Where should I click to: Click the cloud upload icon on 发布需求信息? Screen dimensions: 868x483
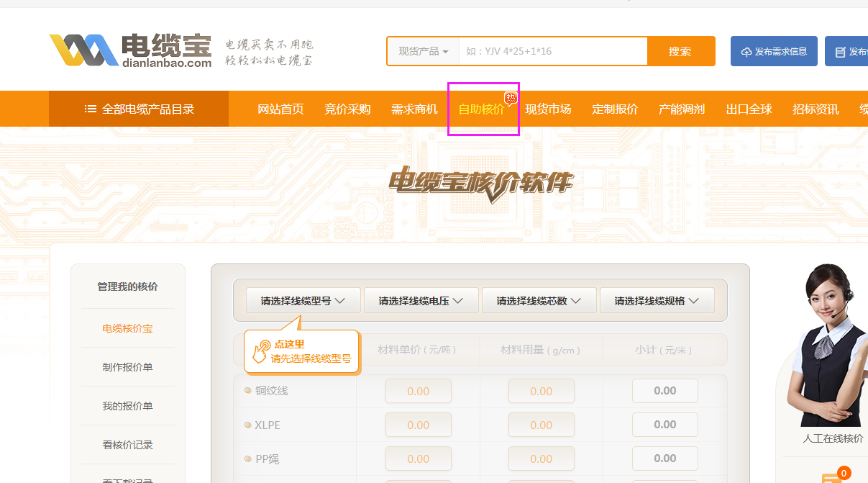(x=746, y=52)
